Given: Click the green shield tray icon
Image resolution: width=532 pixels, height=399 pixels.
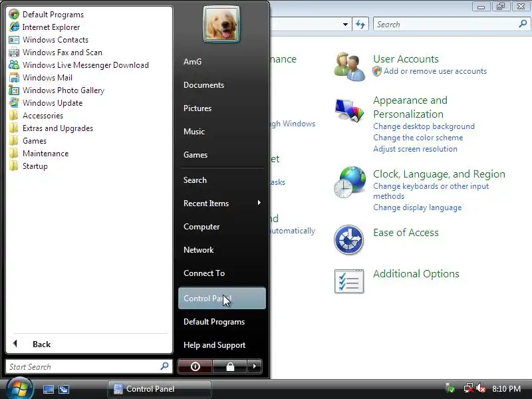Looking at the screenshot, I should click(451, 388).
